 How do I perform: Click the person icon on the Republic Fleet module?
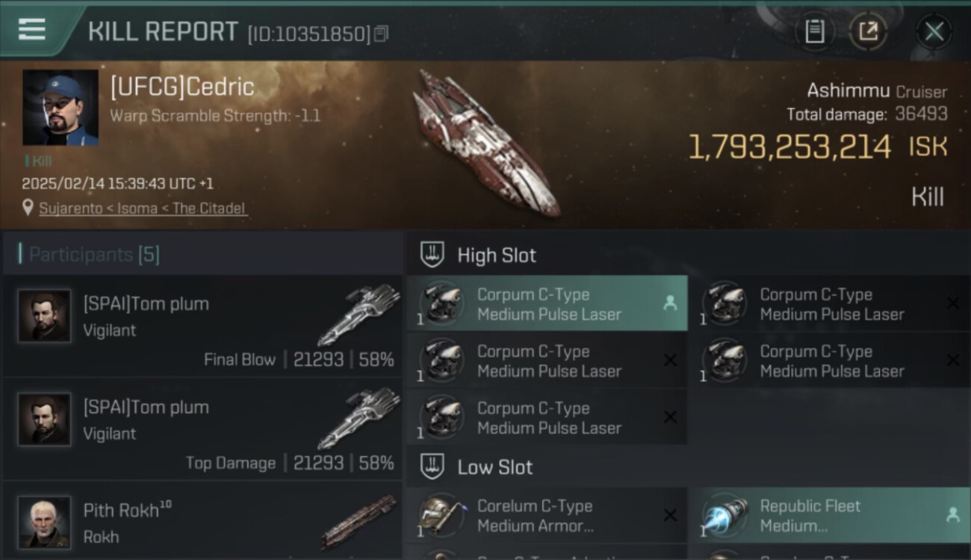(x=952, y=514)
